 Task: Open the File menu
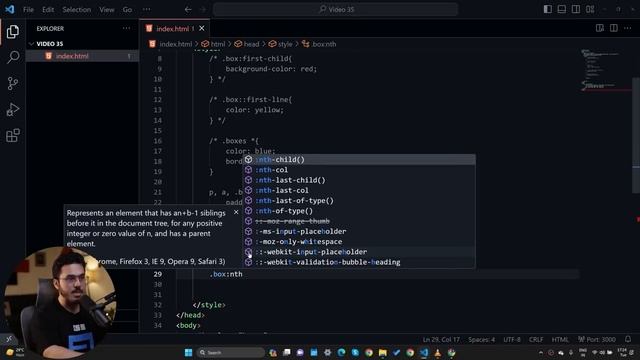(28, 9)
